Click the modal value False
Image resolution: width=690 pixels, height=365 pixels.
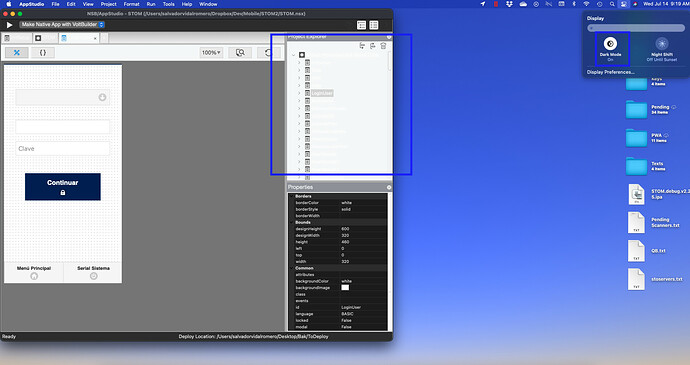[346, 327]
